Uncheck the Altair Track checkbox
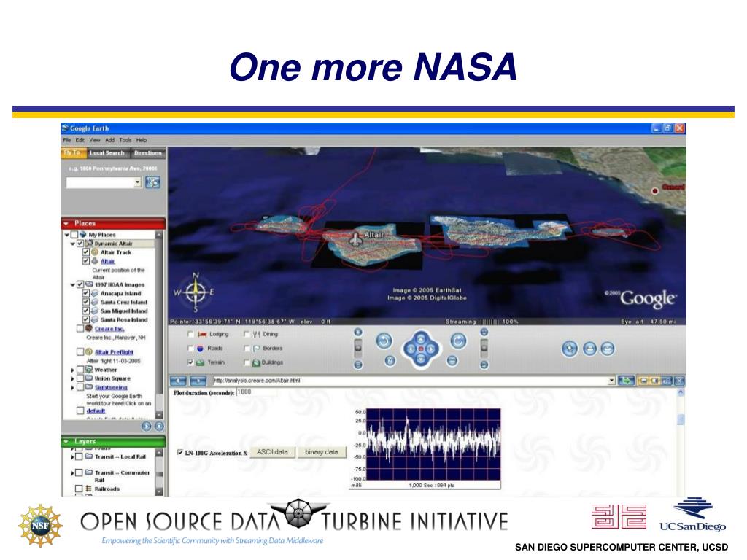 point(86,252)
